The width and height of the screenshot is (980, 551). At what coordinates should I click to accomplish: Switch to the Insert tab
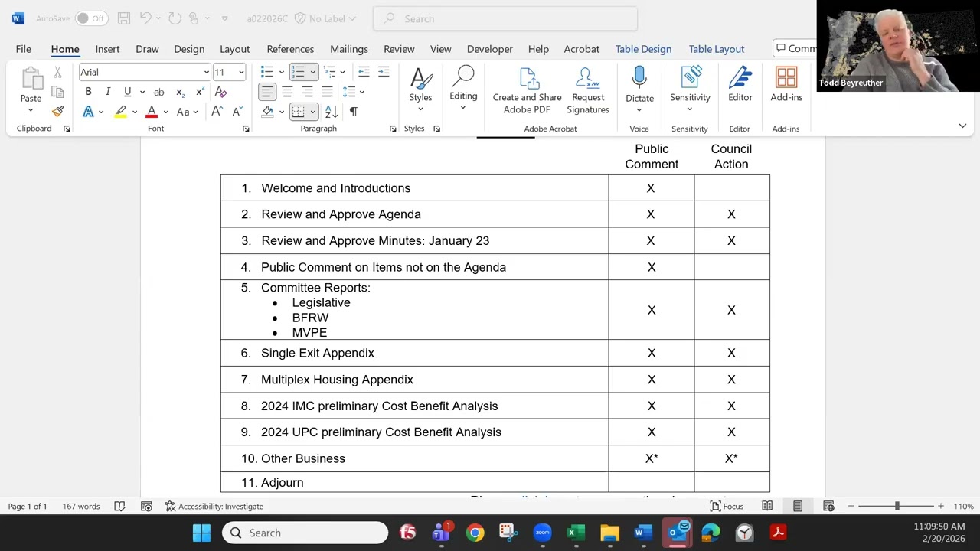tap(107, 49)
